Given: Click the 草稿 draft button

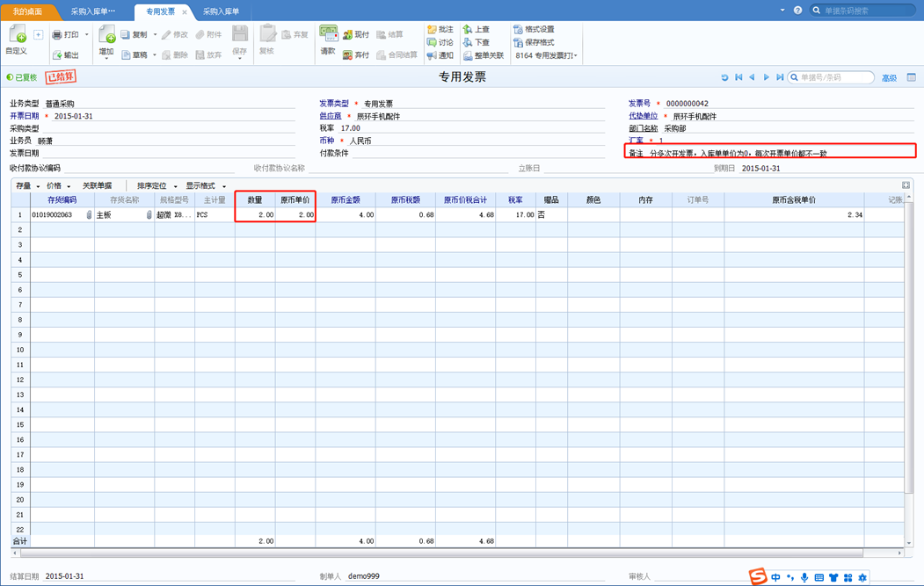Looking at the screenshot, I should tap(135, 54).
